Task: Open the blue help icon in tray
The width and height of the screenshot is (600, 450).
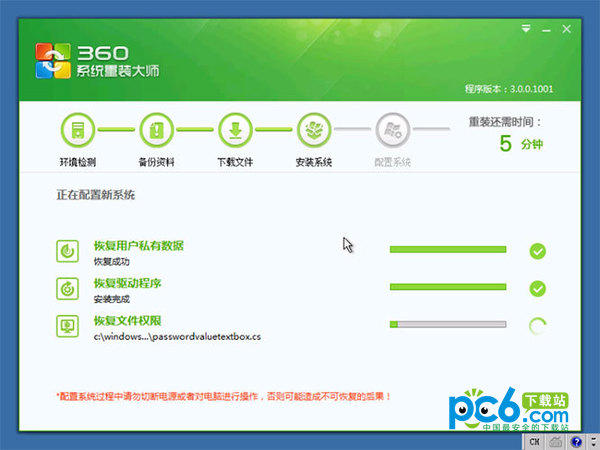Action: (576, 442)
